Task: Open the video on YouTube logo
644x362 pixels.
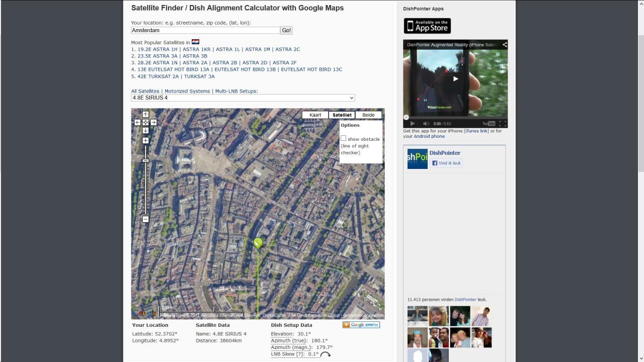Action: point(489,123)
